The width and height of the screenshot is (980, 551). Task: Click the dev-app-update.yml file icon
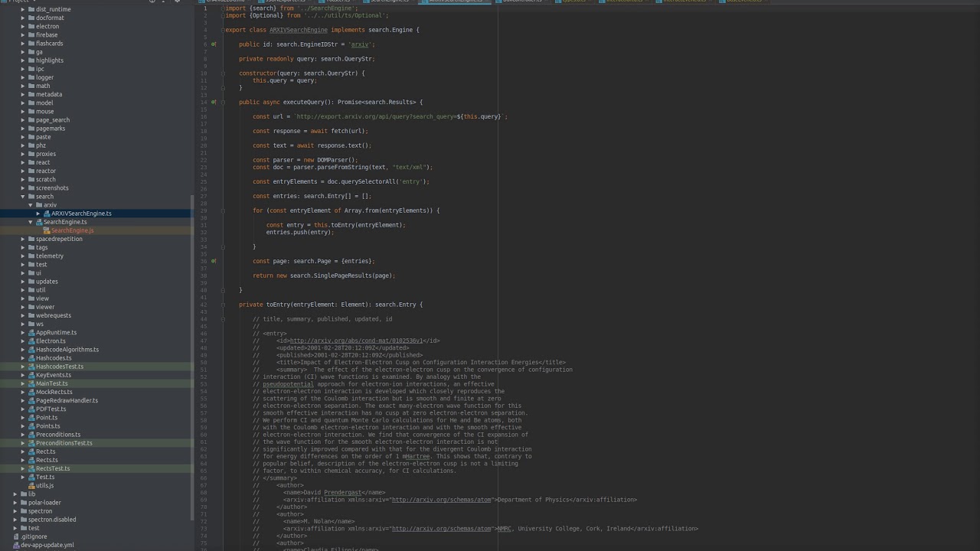(x=16, y=545)
